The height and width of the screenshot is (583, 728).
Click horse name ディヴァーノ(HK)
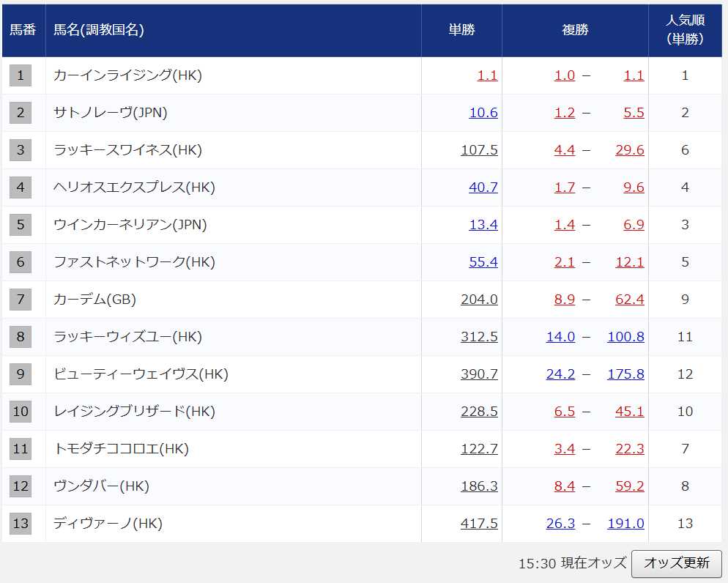pyautogui.click(x=108, y=524)
